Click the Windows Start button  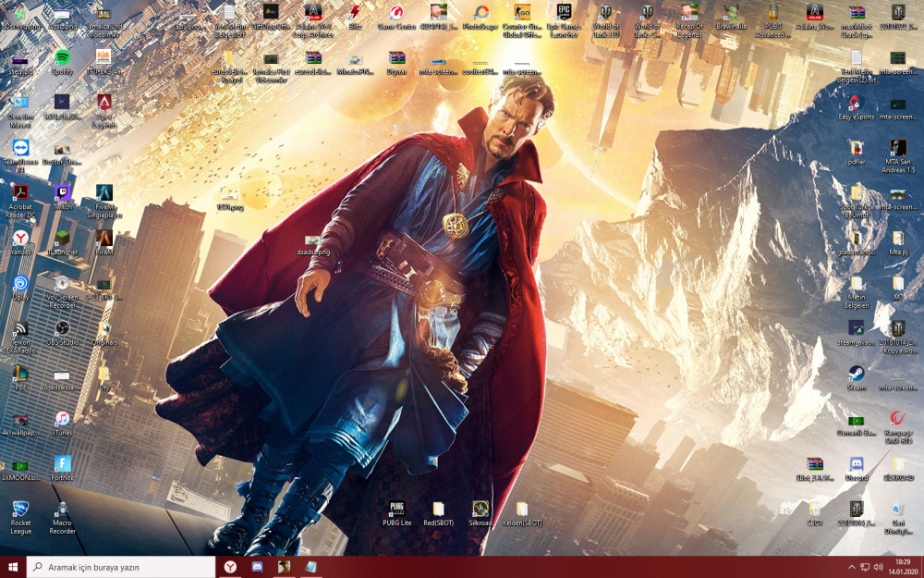click(x=13, y=567)
